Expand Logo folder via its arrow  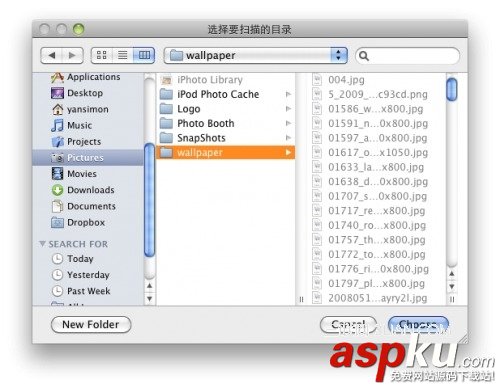pos(288,109)
